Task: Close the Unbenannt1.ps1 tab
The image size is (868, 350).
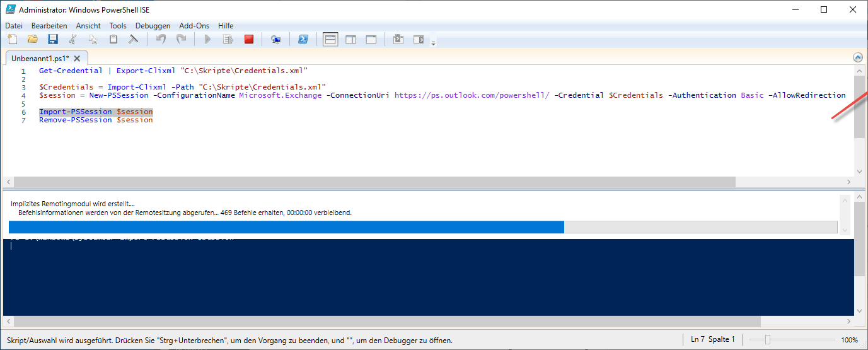Action: (x=77, y=58)
